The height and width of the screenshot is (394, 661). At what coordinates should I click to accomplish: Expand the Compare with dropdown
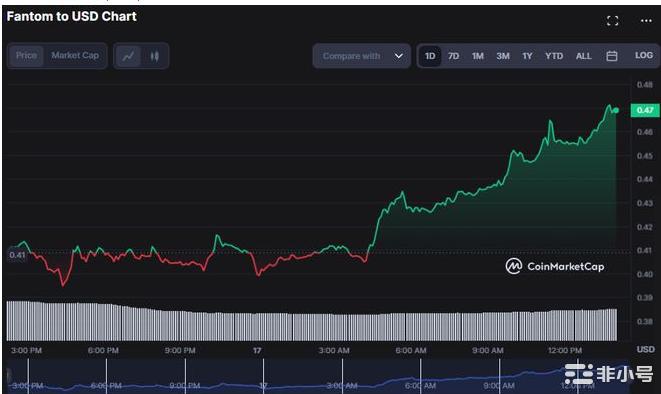click(361, 56)
